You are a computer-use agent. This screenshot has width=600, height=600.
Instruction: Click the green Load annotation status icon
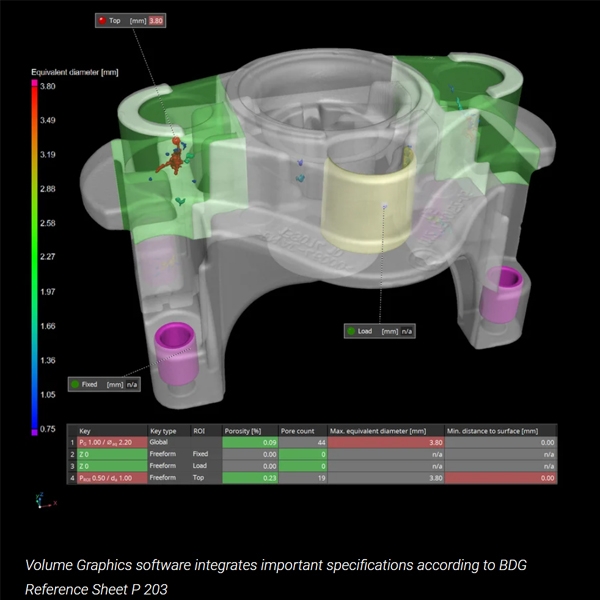pyautogui.click(x=350, y=331)
